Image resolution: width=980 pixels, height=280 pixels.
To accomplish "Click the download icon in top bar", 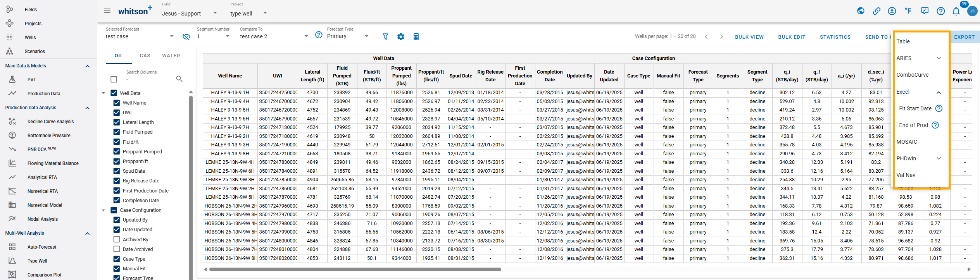I will point(892,11).
